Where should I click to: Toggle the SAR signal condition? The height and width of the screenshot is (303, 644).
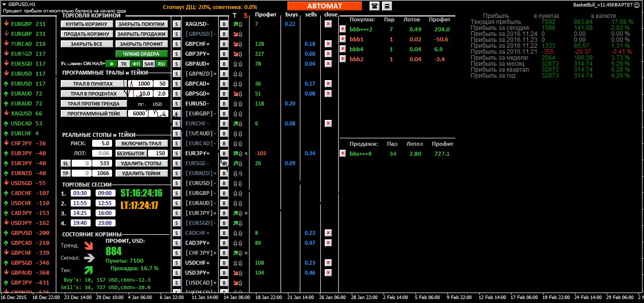[x=148, y=64]
